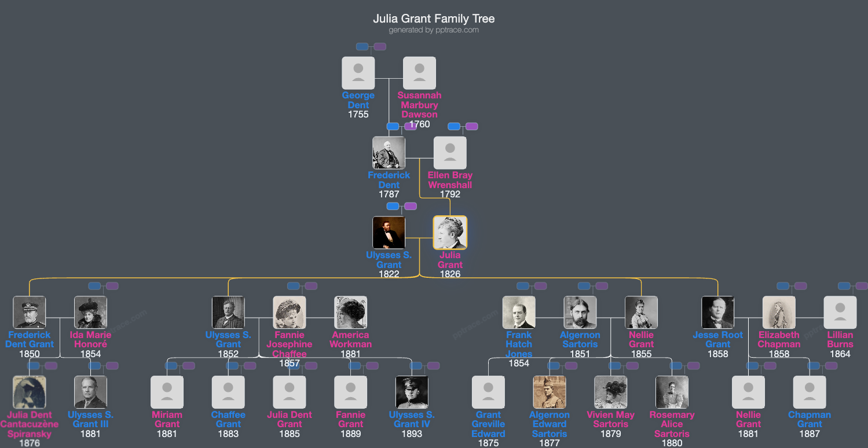Click Ulysses S. Grant IV's uniform portrait
Screen dimensions: 868x448
click(412, 392)
